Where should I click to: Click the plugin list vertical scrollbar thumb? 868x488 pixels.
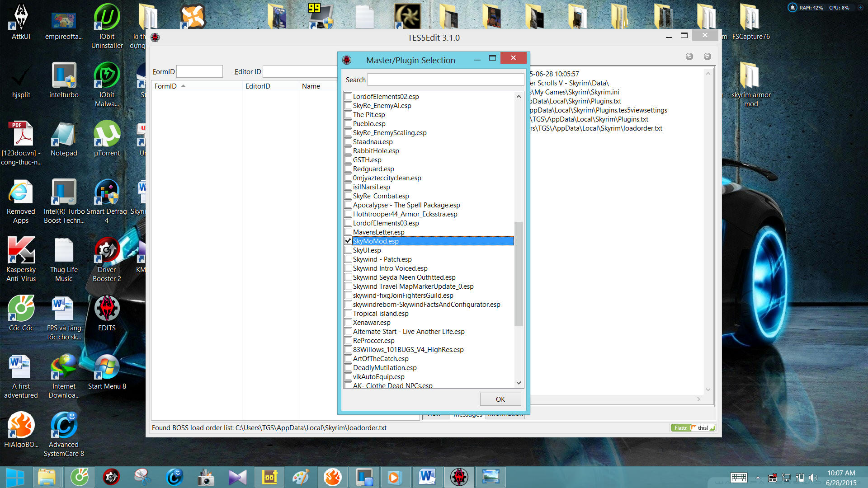[x=519, y=273]
